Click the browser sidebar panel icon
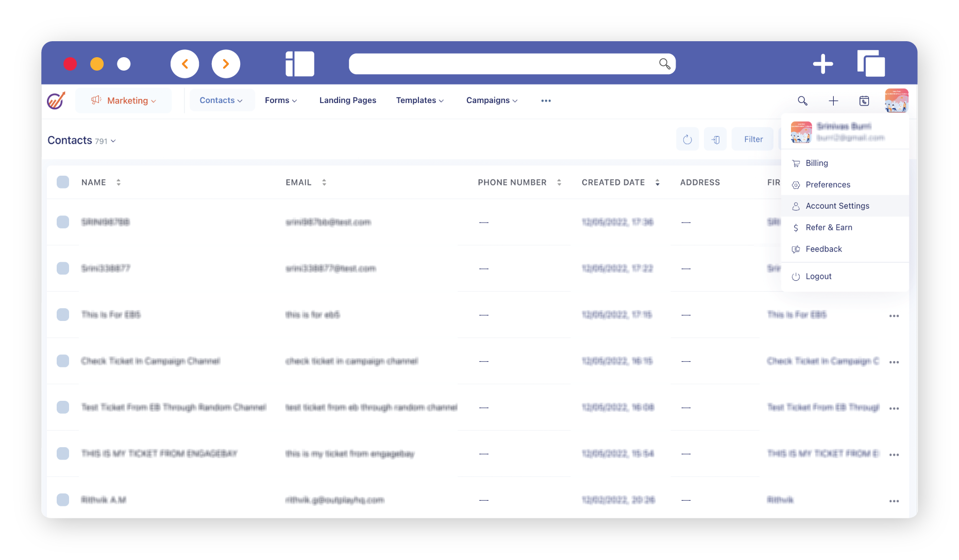Screen dimensions: 959x560 click(300, 64)
